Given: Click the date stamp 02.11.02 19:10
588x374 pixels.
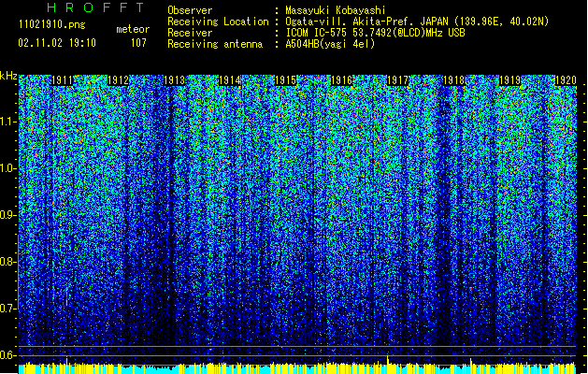Looking at the screenshot, I should click(57, 43).
